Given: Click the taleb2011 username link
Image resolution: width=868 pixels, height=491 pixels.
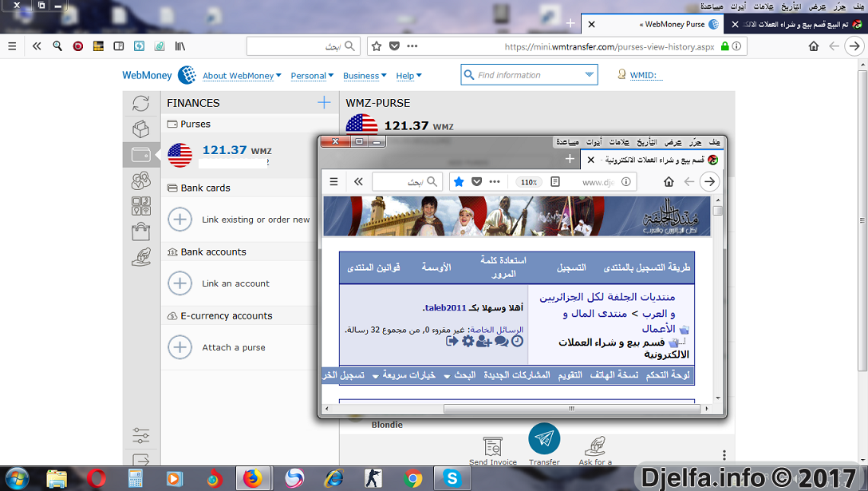Looking at the screenshot, I should click(x=445, y=307).
